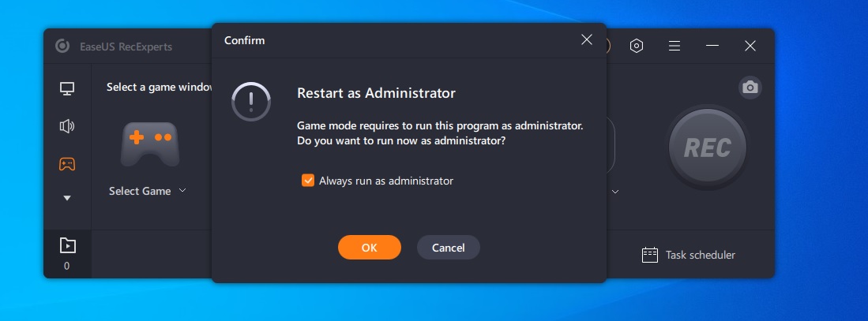This screenshot has height=321, width=868.
Task: Take a screenshot with camera icon
Action: click(x=750, y=88)
